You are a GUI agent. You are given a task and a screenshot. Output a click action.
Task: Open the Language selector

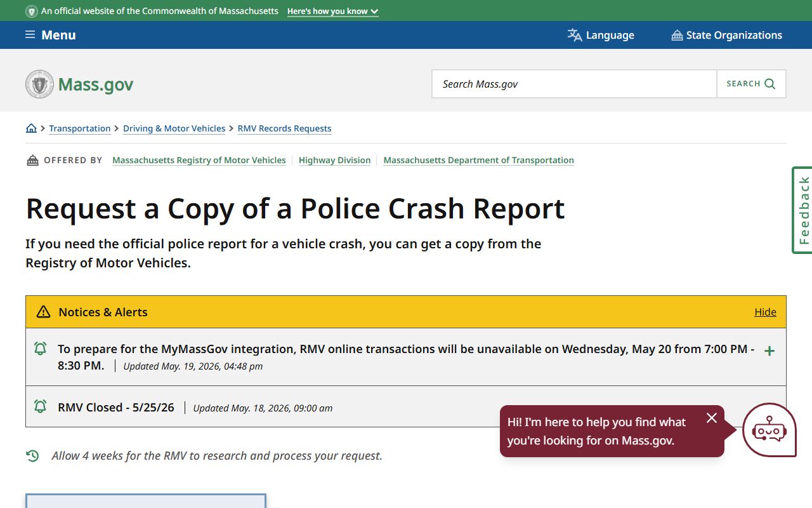(x=601, y=35)
